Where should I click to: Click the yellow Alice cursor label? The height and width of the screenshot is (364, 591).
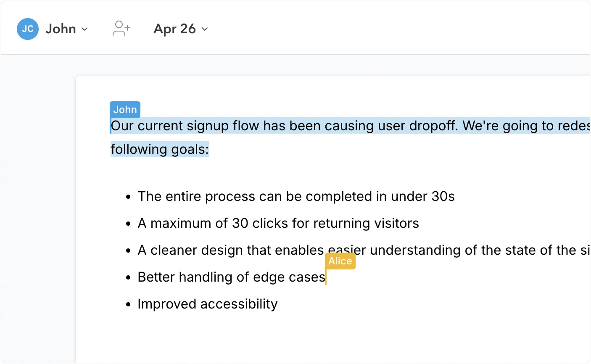point(340,261)
